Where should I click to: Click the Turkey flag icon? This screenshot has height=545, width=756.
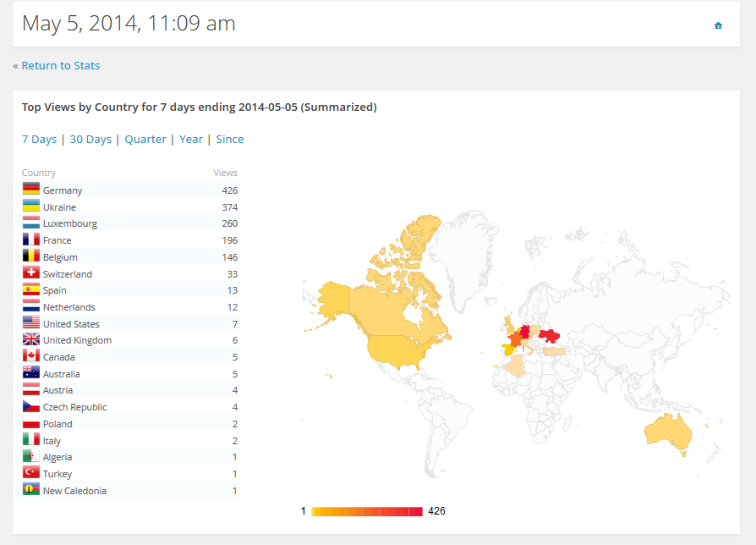pos(31,473)
